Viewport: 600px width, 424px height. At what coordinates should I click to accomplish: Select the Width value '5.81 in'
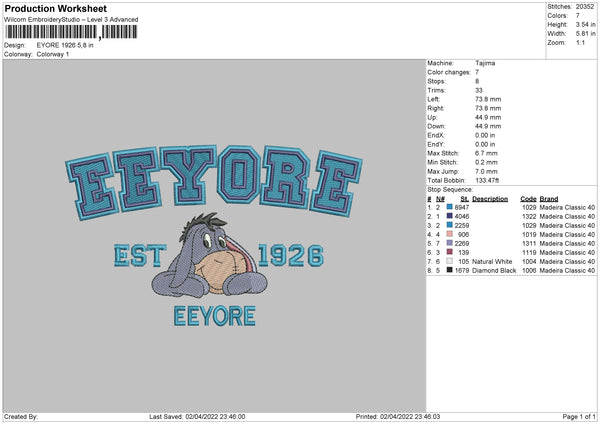pyautogui.click(x=585, y=34)
